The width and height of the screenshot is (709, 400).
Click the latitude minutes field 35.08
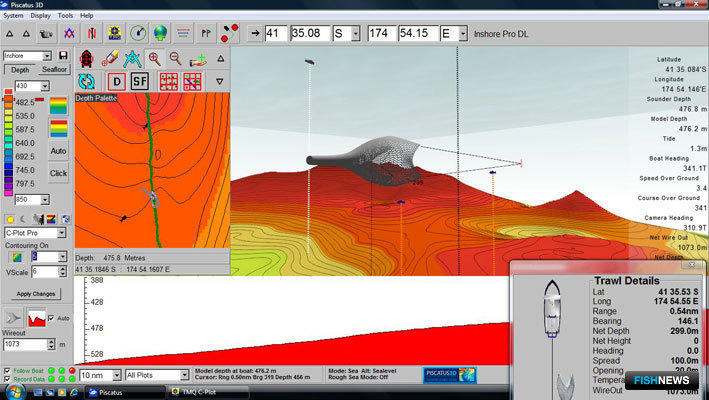tap(310, 34)
